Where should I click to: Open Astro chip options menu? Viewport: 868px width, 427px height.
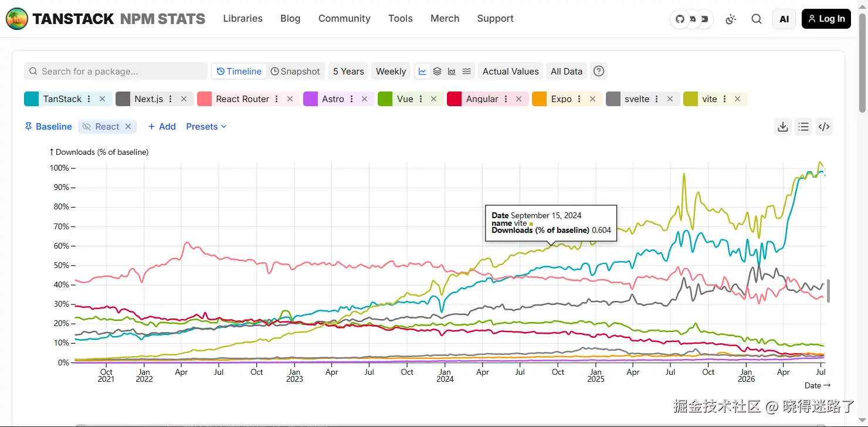pos(351,99)
